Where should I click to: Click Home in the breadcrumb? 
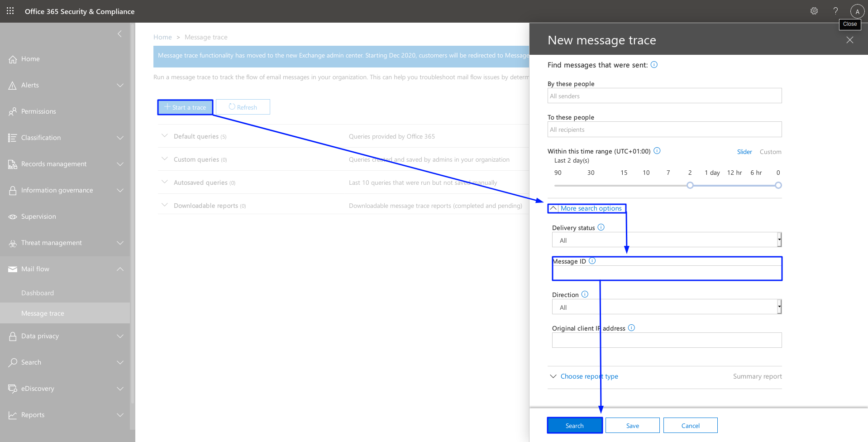[x=162, y=37]
